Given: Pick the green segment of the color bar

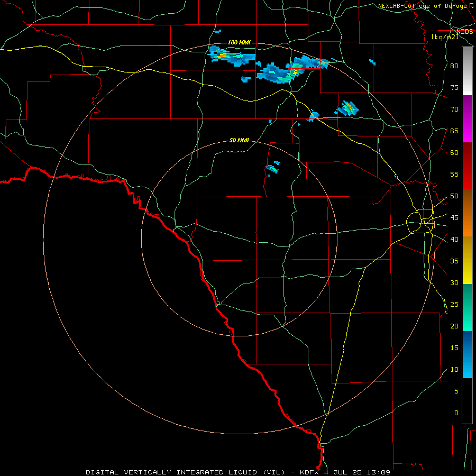Looking at the screenshot, I should point(467,307).
